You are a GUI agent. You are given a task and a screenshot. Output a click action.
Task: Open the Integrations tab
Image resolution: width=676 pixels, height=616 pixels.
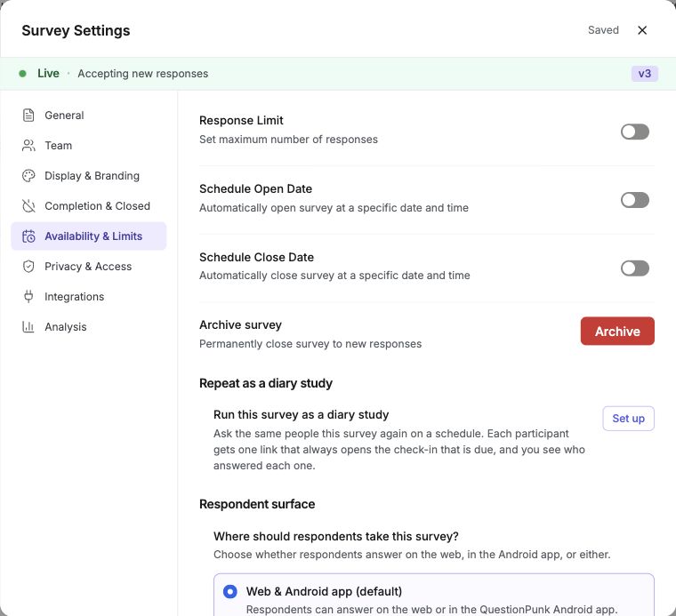click(89, 296)
